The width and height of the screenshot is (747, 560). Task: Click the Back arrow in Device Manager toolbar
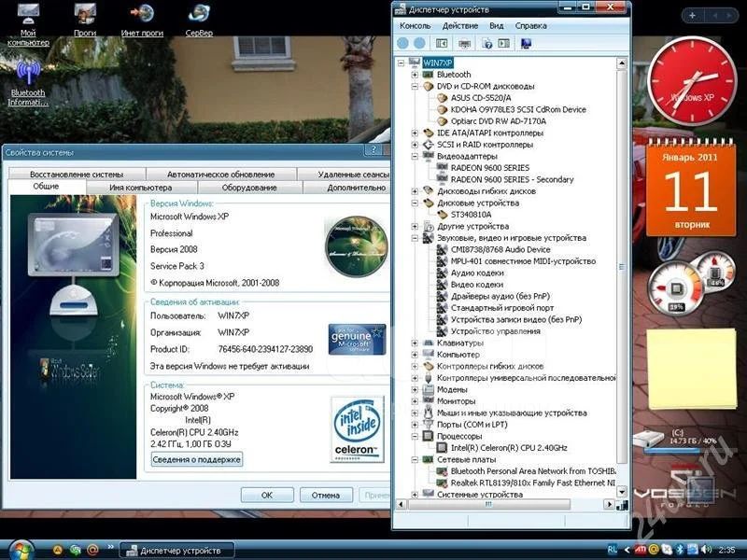402,43
